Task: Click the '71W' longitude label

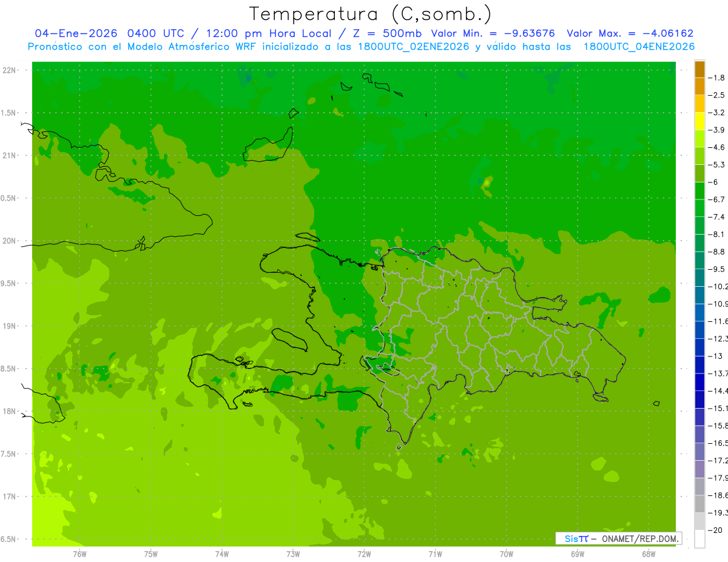Action: click(x=435, y=554)
